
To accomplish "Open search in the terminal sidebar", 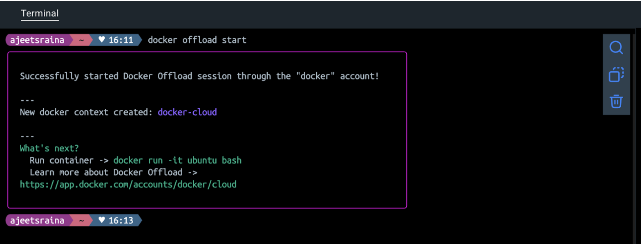I will click(616, 47).
